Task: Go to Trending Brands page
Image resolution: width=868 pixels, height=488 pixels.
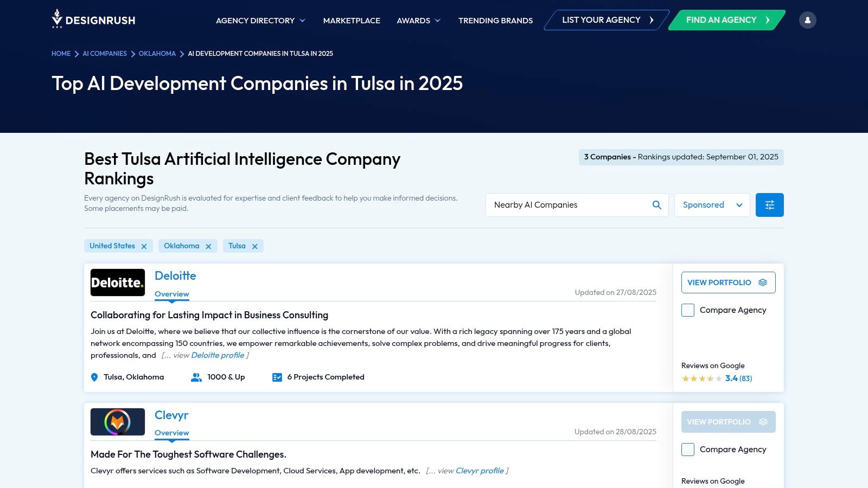Action: tap(495, 21)
